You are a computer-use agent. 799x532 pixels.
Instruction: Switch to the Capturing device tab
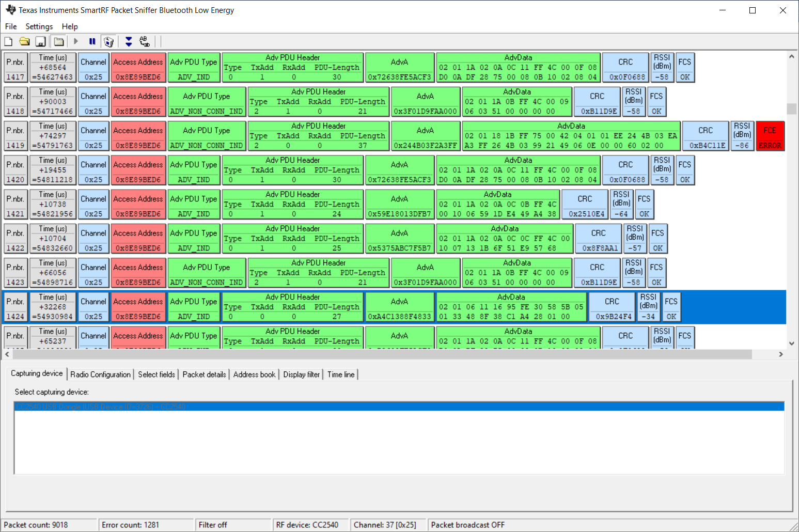click(x=37, y=373)
